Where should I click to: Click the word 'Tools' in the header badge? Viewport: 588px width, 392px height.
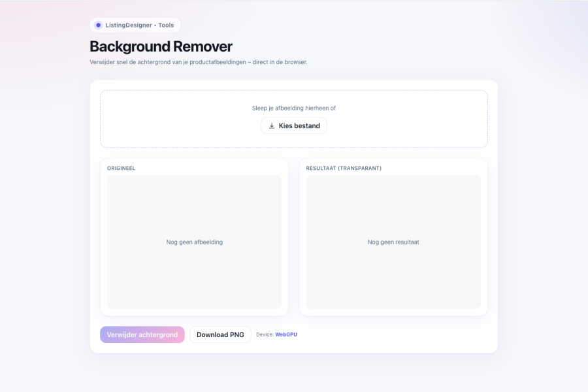[166, 25]
